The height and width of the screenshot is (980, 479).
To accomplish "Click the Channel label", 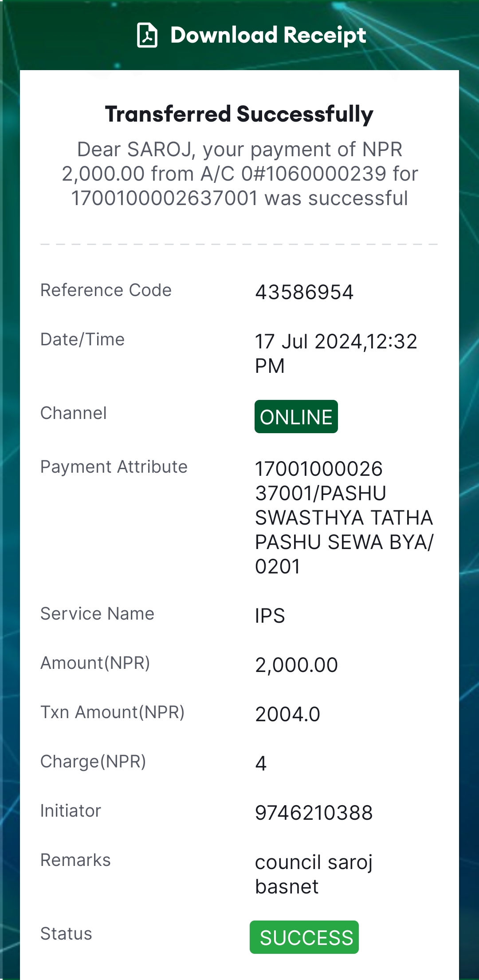I will [x=74, y=413].
